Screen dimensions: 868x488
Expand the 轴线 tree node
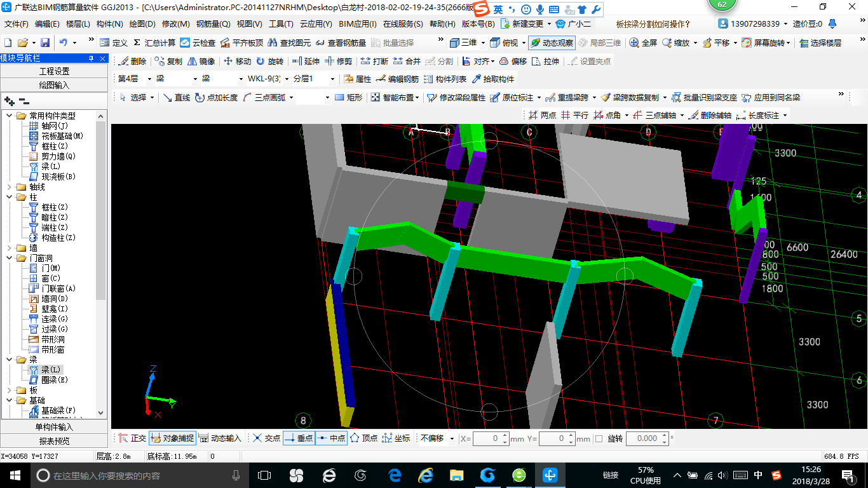tap(10, 187)
